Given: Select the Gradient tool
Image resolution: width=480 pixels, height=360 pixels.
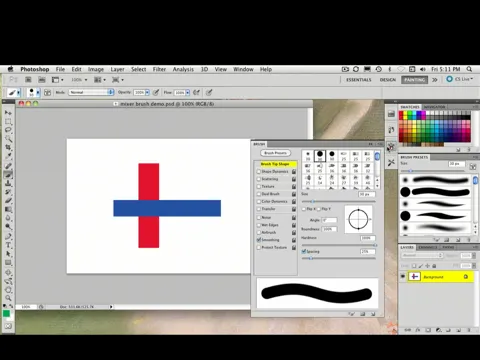Looking at the screenshot, I should pyautogui.click(x=8, y=209).
